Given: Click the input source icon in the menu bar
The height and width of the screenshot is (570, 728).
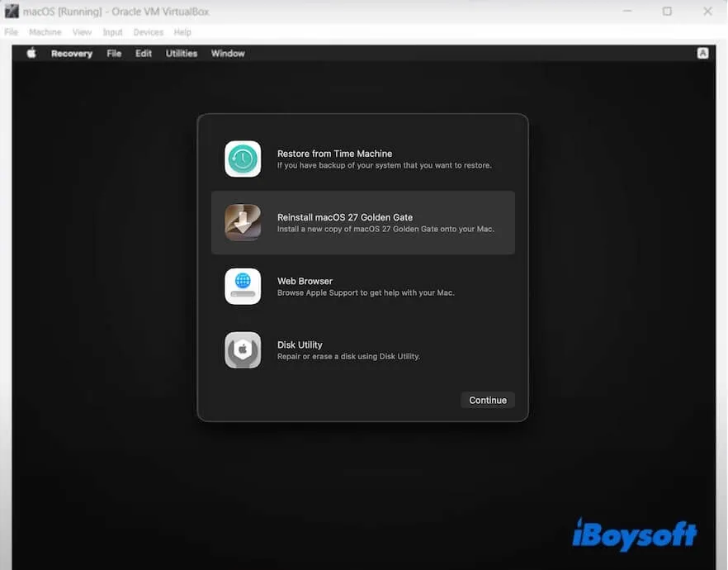Looking at the screenshot, I should [x=703, y=53].
